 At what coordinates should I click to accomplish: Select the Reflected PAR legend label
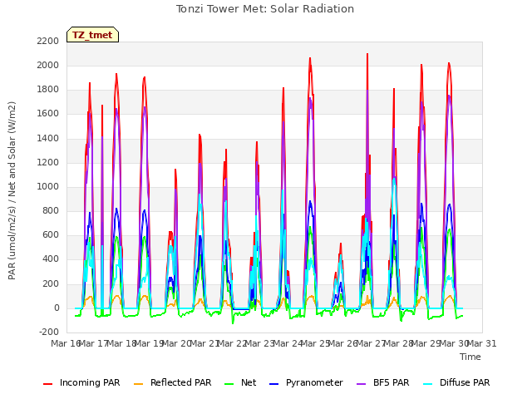[x=181, y=382]
